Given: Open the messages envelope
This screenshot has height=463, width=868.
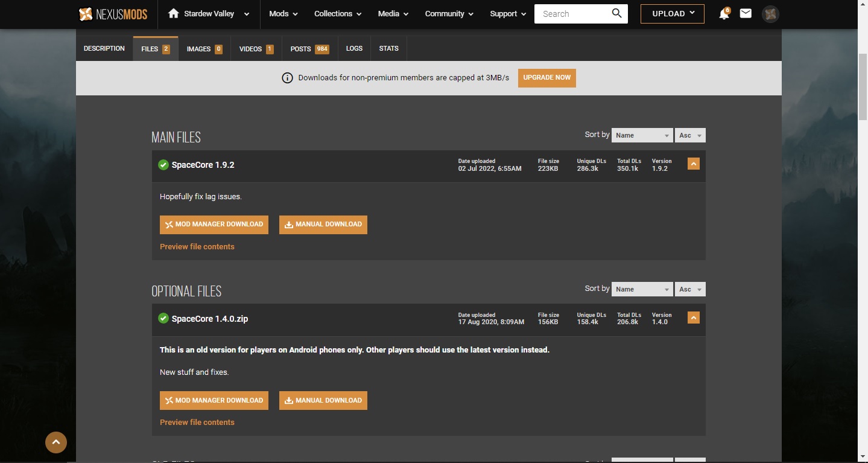Looking at the screenshot, I should pyautogui.click(x=746, y=13).
